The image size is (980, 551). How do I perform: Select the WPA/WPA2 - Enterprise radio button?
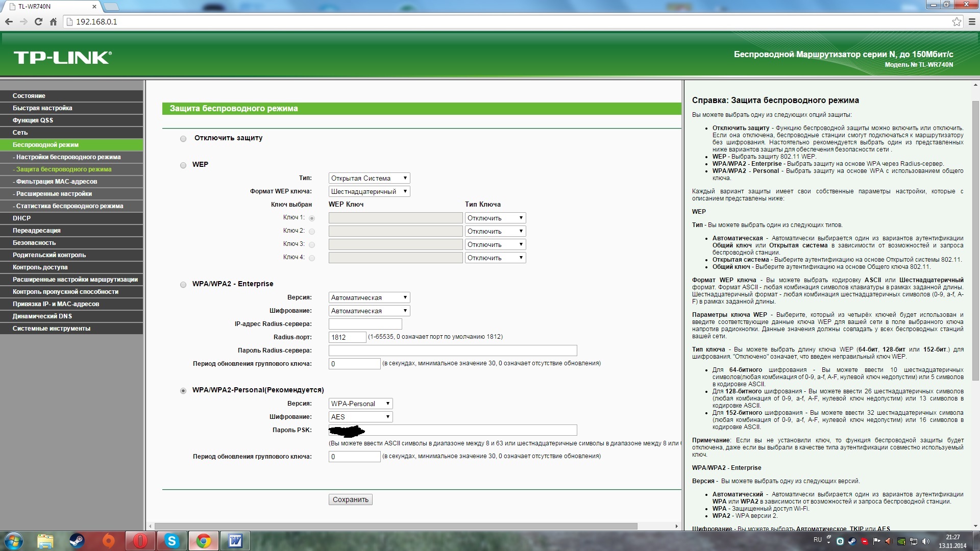[x=183, y=285]
